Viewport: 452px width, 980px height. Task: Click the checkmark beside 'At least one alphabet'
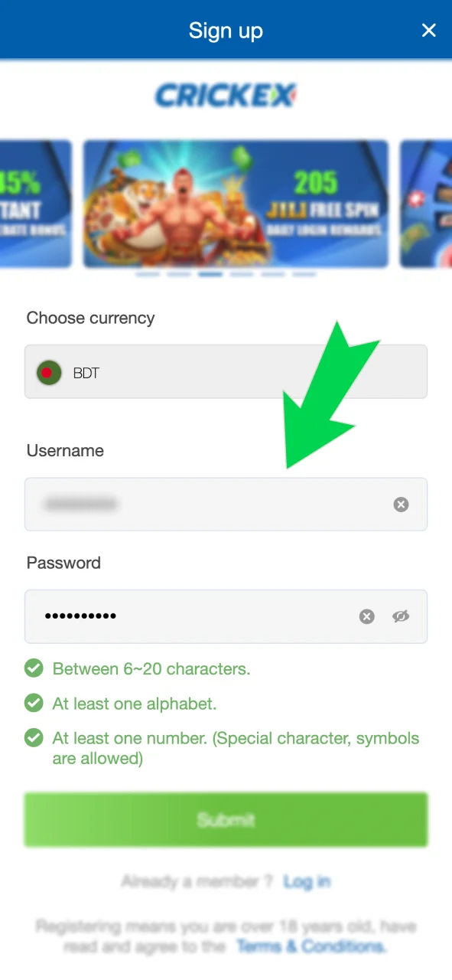coord(34,703)
